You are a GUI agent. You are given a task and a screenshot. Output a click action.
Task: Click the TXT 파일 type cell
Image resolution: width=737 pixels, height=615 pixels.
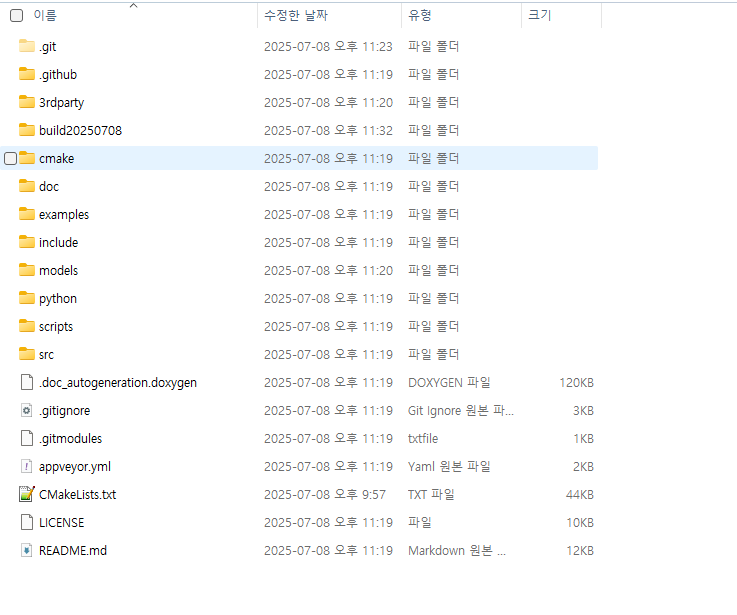coord(431,494)
